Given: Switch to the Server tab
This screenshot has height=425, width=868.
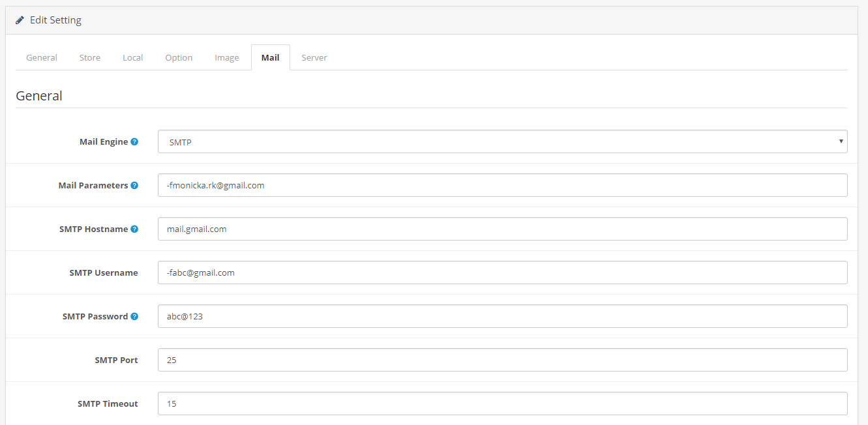Looking at the screenshot, I should (x=314, y=57).
